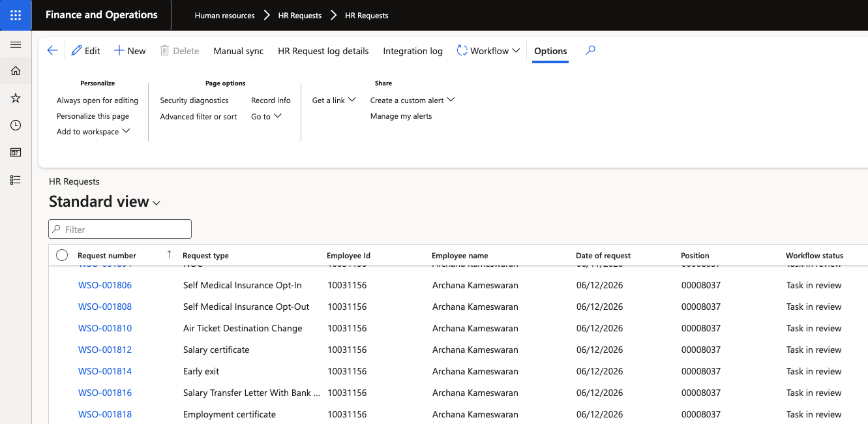Open the Integration log
This screenshot has width=868, height=424.
[x=413, y=51]
